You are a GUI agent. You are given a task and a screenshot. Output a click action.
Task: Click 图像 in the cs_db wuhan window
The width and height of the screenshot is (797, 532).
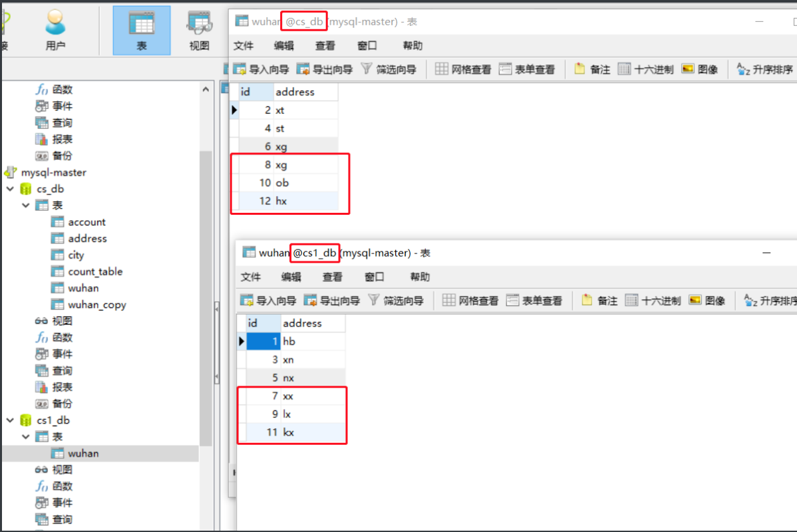coord(700,69)
